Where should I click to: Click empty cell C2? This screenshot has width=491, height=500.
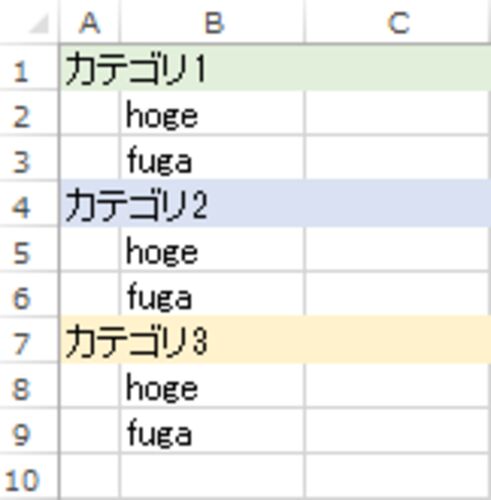[x=398, y=113]
